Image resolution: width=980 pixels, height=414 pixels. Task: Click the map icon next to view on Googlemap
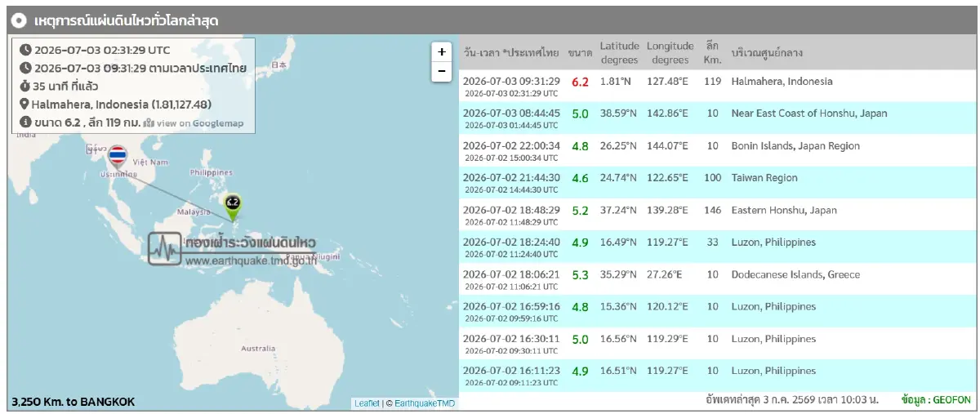coord(149,122)
